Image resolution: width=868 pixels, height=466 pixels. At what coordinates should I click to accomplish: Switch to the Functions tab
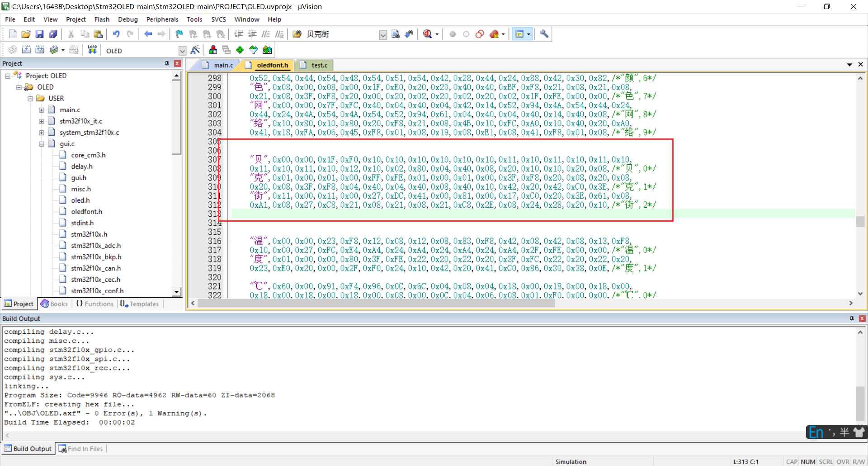tap(95, 304)
